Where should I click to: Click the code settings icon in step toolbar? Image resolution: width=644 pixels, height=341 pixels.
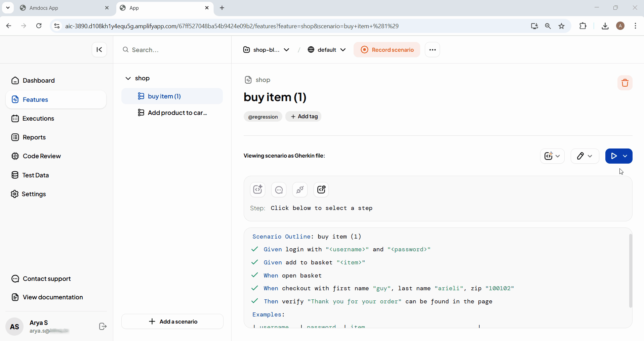pos(321,190)
